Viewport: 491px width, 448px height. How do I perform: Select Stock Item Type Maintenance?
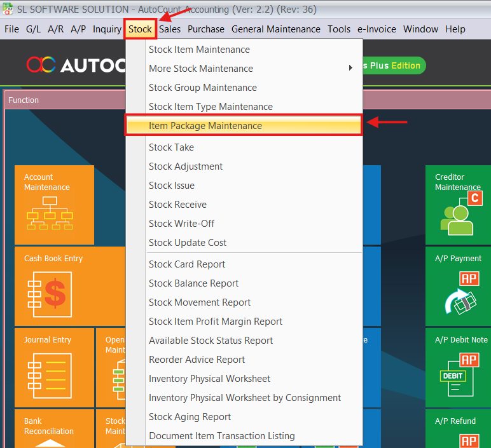click(x=244, y=107)
